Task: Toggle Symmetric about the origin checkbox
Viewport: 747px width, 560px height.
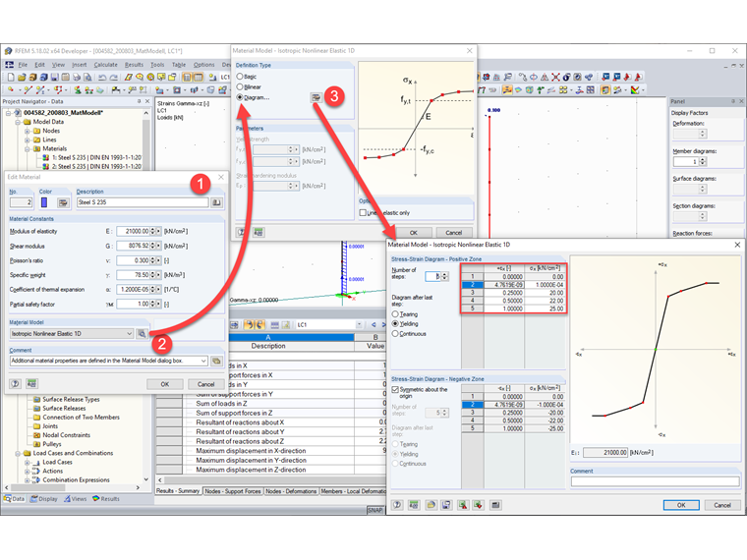Action: point(395,389)
